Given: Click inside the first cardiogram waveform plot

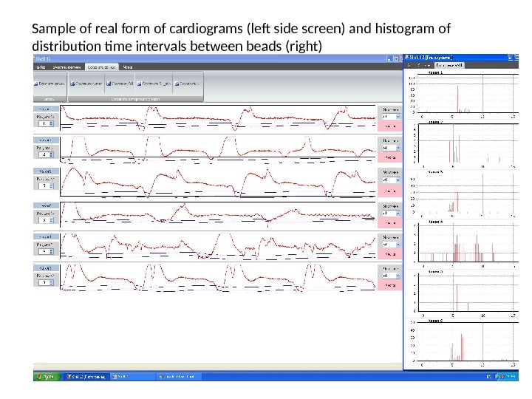Looking at the screenshot, I should click(218, 118).
